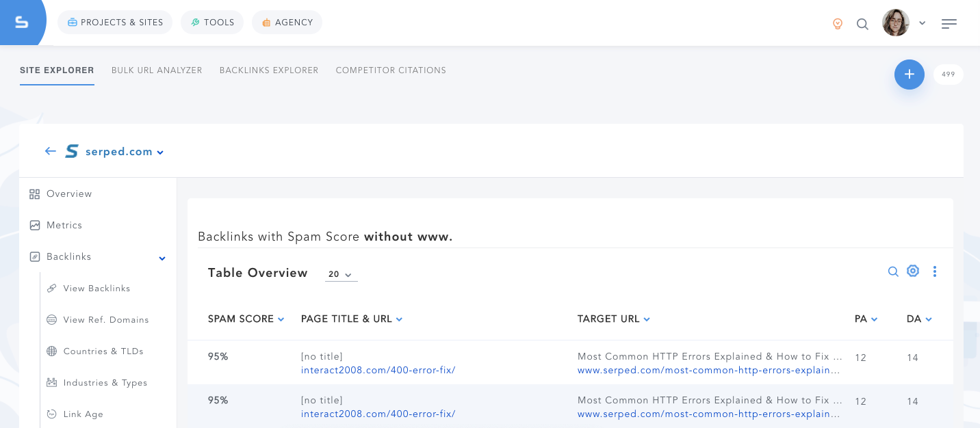
Task: Sort by DA column
Action: click(x=919, y=319)
